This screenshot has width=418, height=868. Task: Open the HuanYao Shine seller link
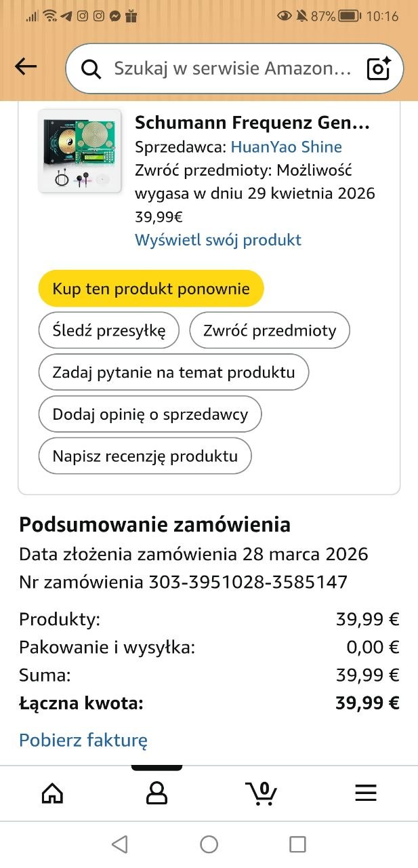point(286,147)
